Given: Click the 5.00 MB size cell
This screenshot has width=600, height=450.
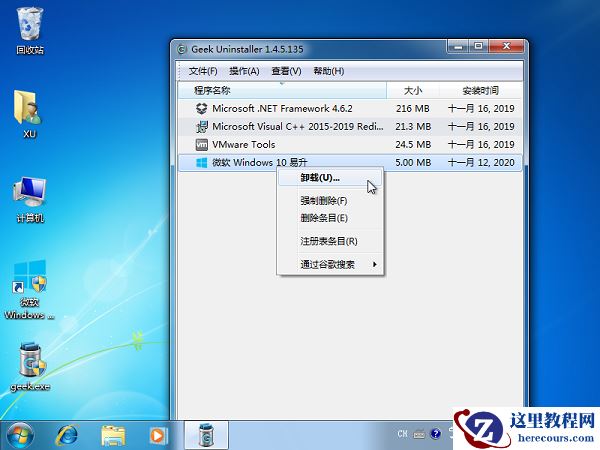Looking at the screenshot, I should point(413,163).
